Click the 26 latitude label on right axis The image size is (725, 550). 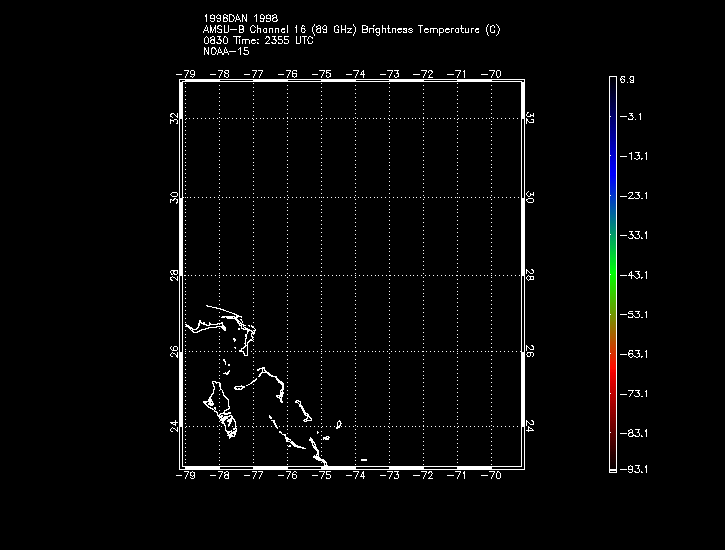pos(530,351)
